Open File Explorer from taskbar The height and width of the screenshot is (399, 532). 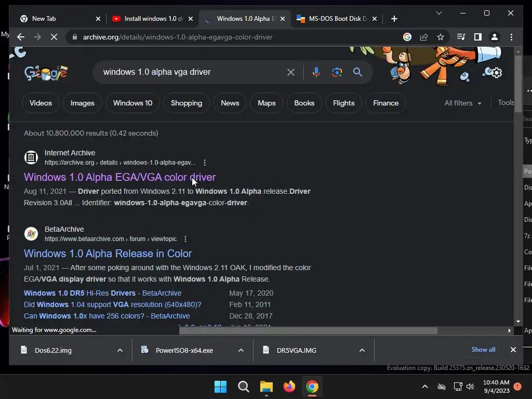tap(267, 387)
